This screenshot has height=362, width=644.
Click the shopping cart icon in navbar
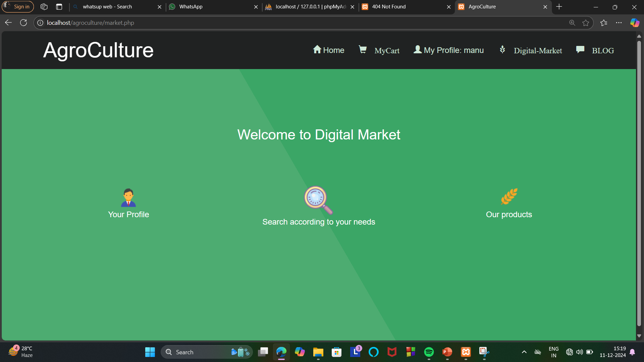coord(363,50)
